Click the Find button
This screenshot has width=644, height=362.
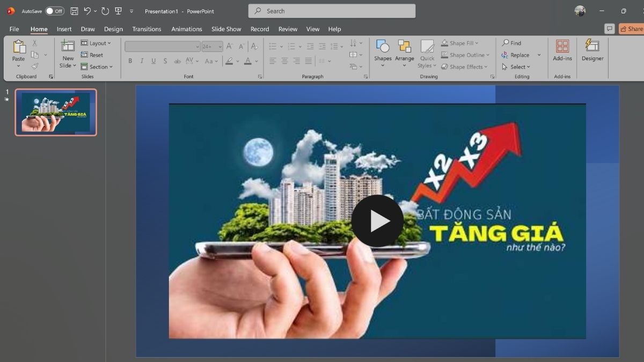511,43
